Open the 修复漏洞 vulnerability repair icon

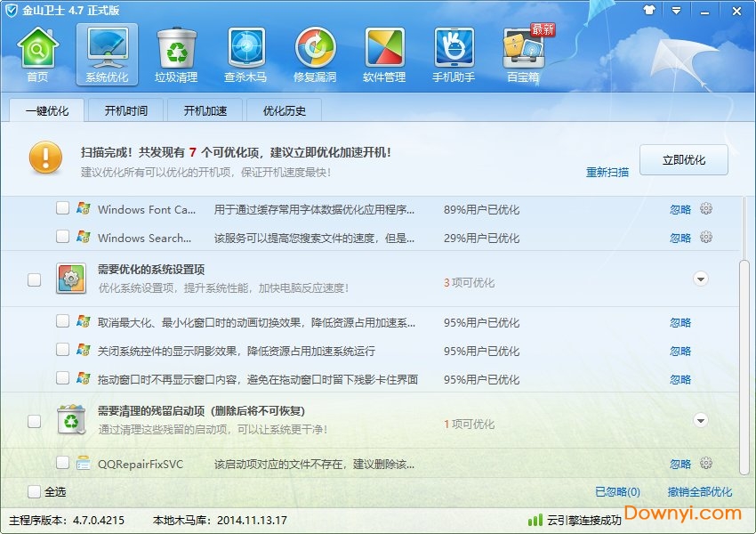pyautogui.click(x=315, y=52)
